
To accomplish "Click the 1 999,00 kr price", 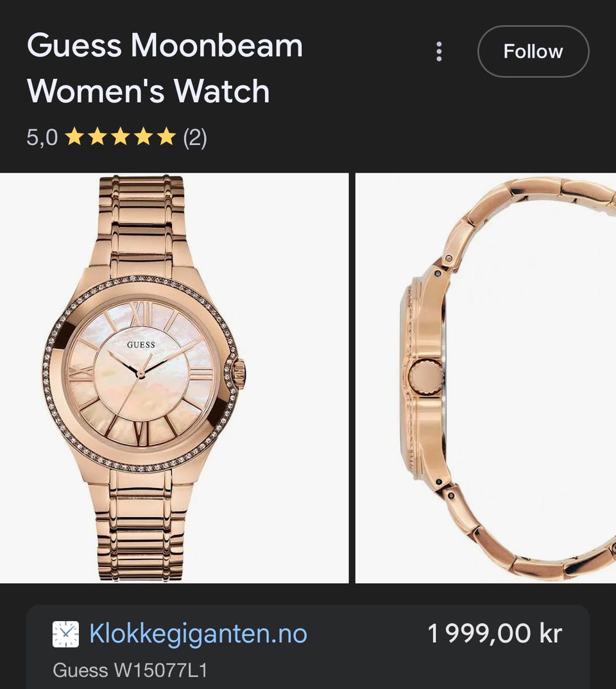I will (x=495, y=634).
